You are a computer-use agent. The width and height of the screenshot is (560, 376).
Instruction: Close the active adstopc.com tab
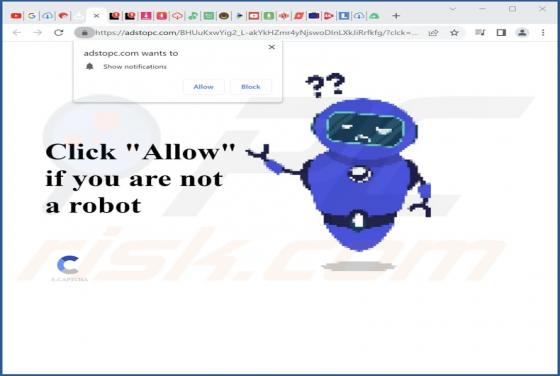tap(96, 16)
